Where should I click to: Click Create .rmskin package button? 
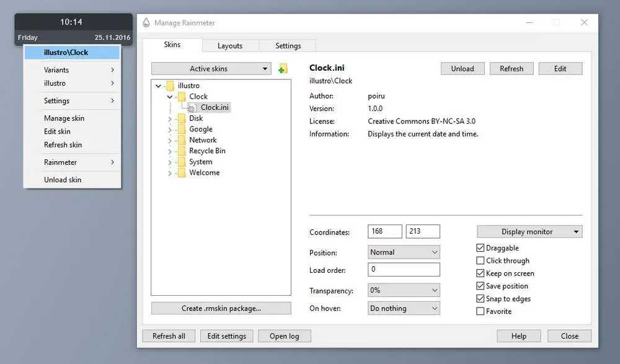coord(221,308)
